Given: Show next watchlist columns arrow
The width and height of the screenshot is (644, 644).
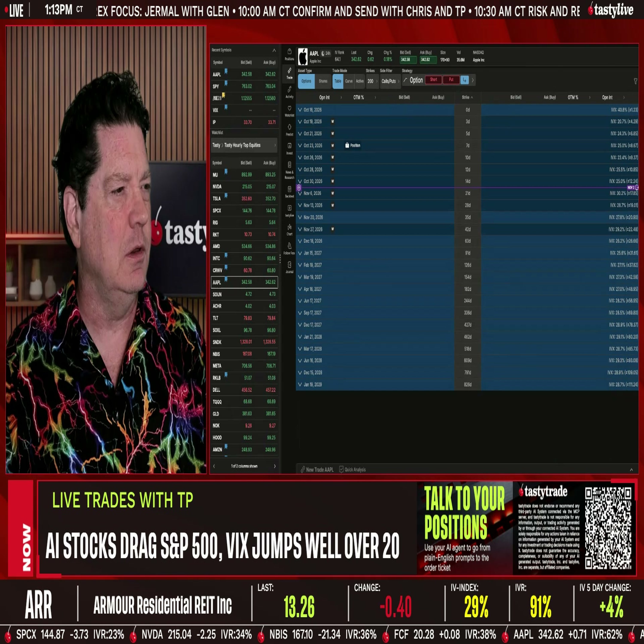Looking at the screenshot, I should coord(275,466).
